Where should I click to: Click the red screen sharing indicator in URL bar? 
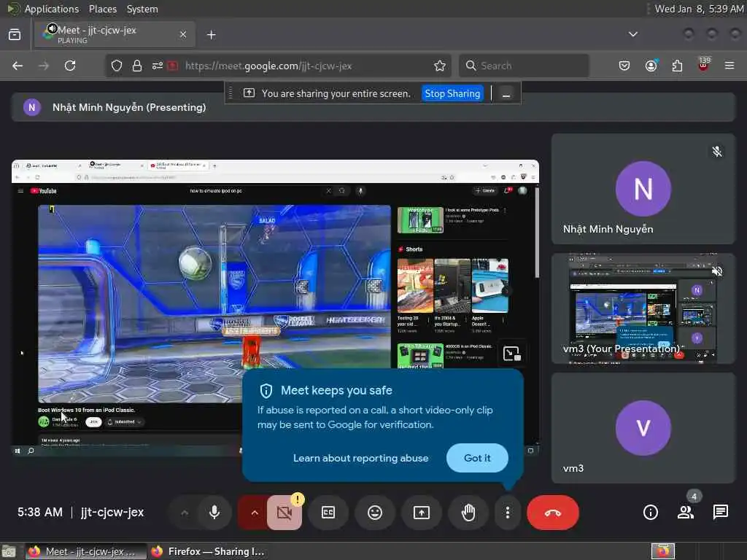[x=172, y=66]
